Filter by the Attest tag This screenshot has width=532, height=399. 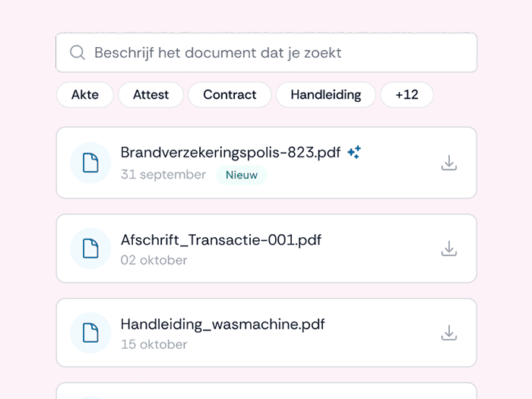coord(150,95)
